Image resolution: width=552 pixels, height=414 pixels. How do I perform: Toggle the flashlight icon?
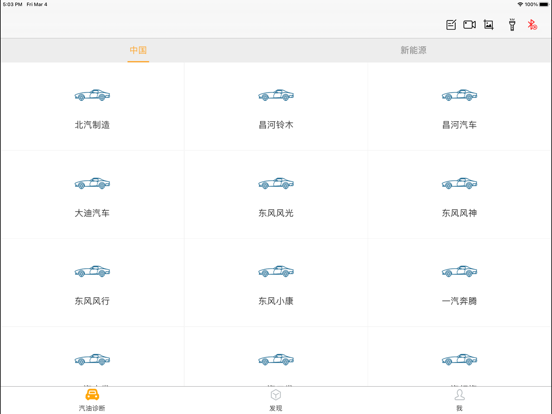512,25
